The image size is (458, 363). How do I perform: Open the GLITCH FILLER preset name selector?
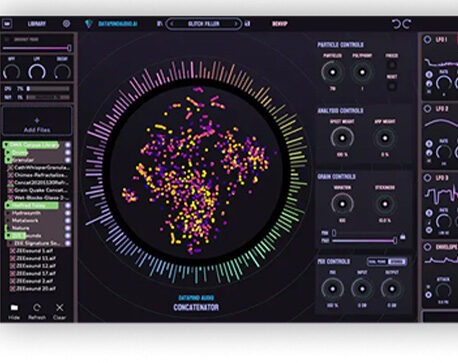point(204,24)
